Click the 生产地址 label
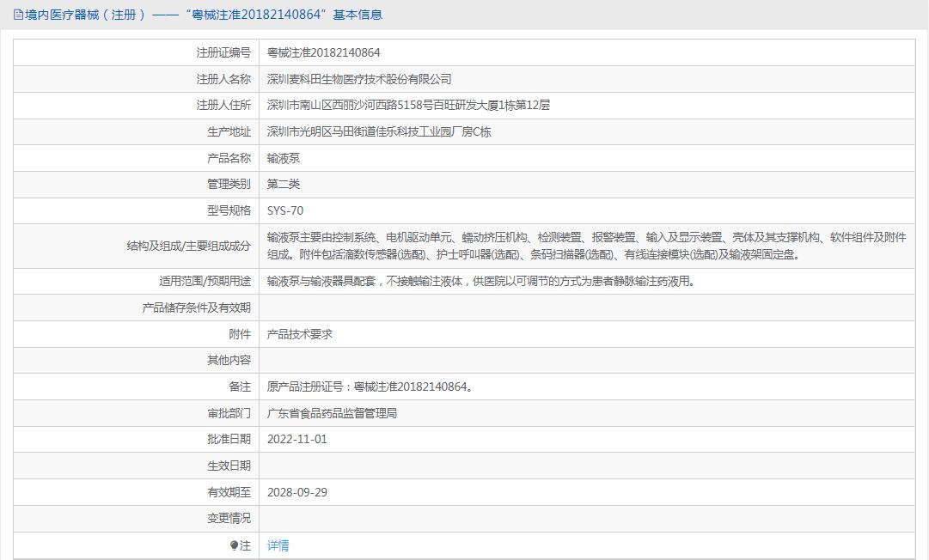Image resolution: width=929 pixels, height=560 pixels. point(229,132)
